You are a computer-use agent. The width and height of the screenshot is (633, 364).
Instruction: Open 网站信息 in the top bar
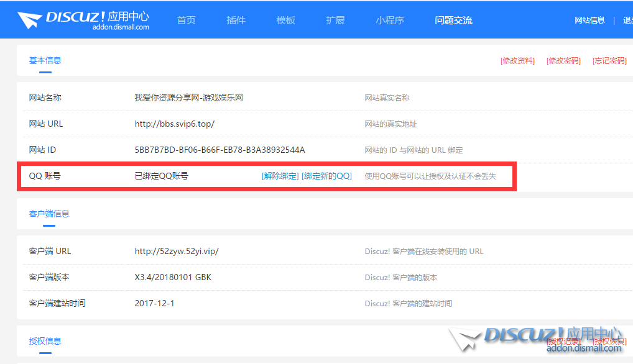point(589,20)
